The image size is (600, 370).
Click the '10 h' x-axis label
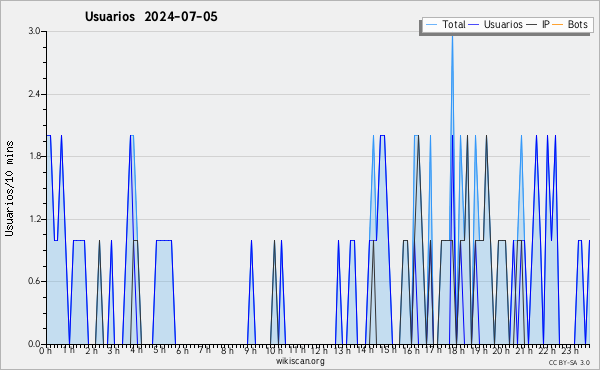pyautogui.click(x=274, y=350)
